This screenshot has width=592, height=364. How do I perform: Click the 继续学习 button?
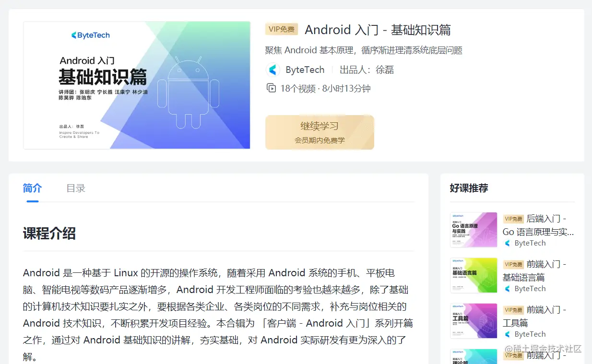320,132
